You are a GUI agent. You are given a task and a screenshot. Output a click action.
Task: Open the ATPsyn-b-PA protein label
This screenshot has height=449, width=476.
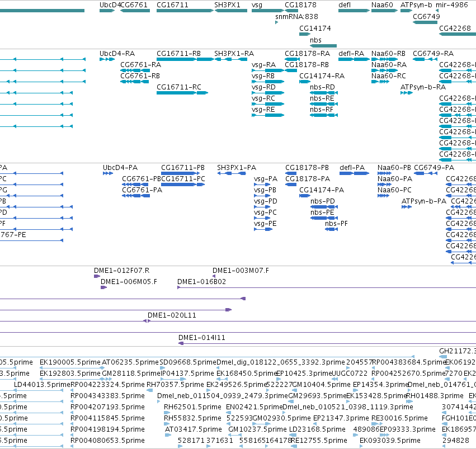click(424, 201)
